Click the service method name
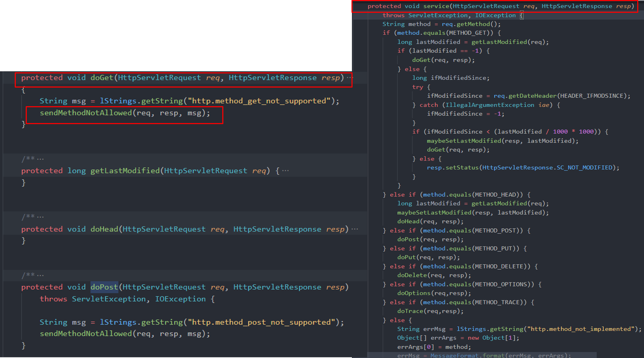The height and width of the screenshot is (358, 644). 436,6
